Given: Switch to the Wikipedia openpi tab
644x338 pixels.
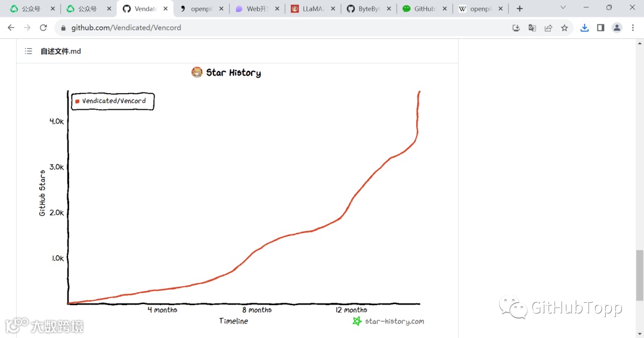Looking at the screenshot, I should [x=481, y=8].
